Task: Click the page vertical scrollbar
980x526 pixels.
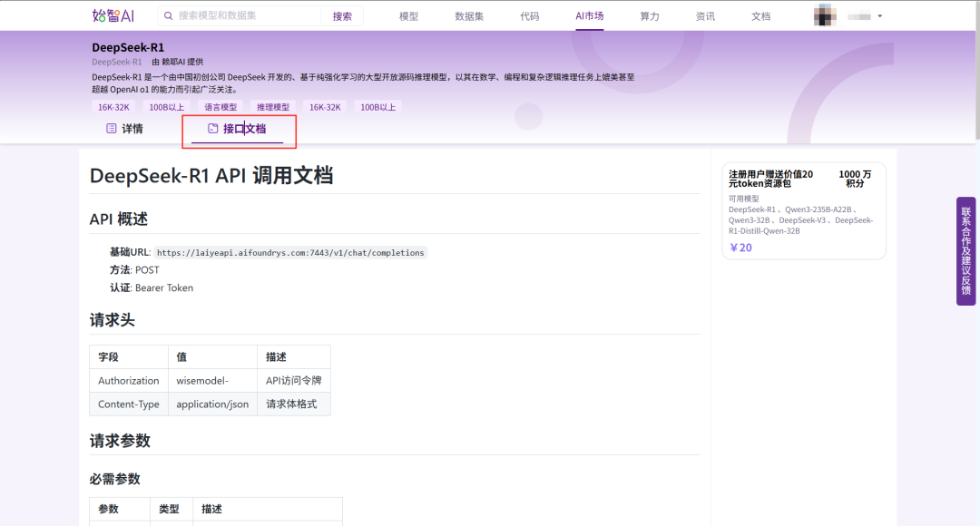Action: point(977,70)
